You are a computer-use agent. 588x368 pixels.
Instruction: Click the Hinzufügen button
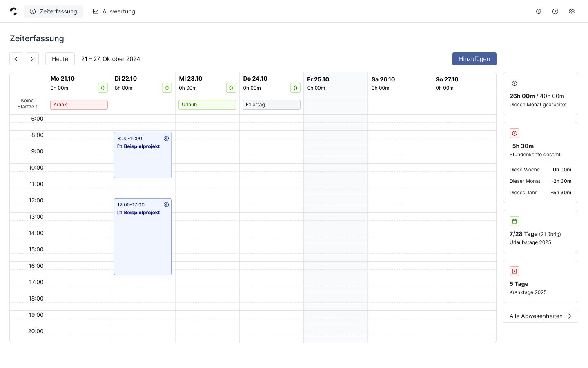click(x=474, y=59)
